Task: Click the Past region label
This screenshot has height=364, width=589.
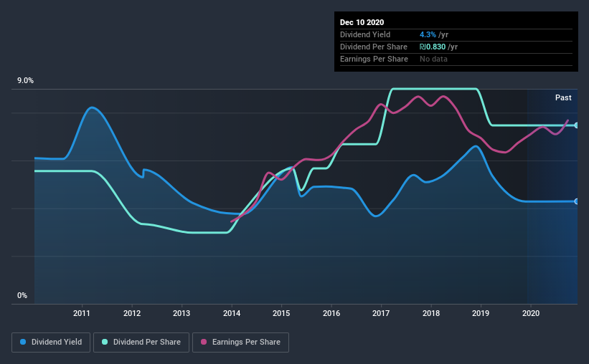Action: point(563,97)
